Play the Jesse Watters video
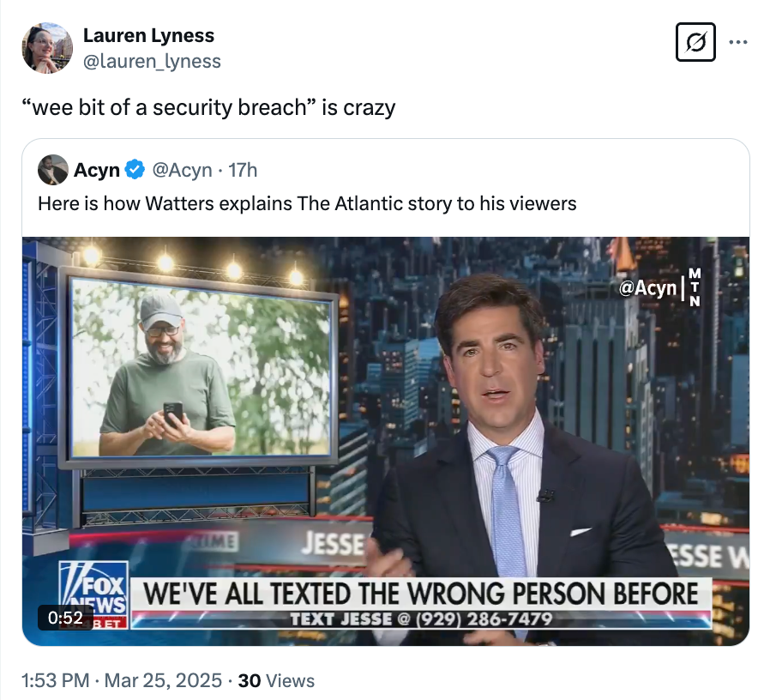Image resolution: width=770 pixels, height=700 pixels. point(386,441)
